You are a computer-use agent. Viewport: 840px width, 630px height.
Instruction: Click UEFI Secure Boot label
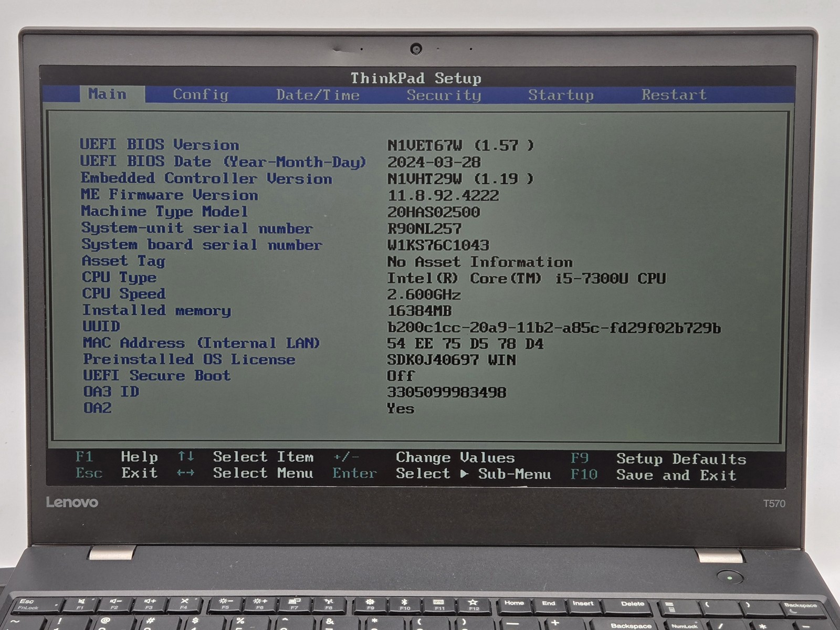156,375
